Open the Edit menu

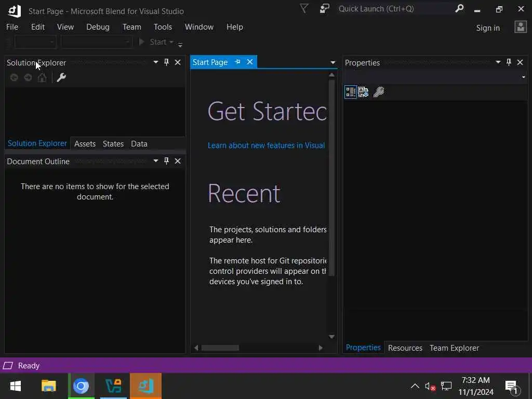pos(38,27)
